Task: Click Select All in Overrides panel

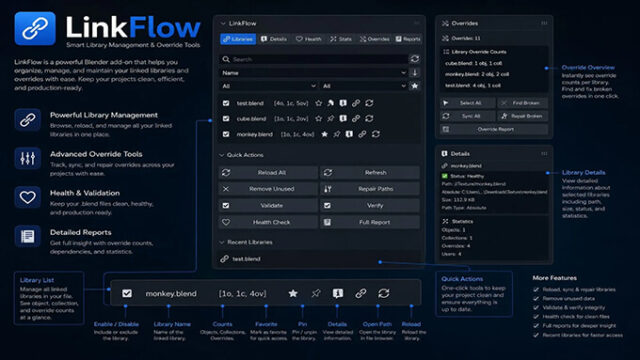Action: point(467,103)
